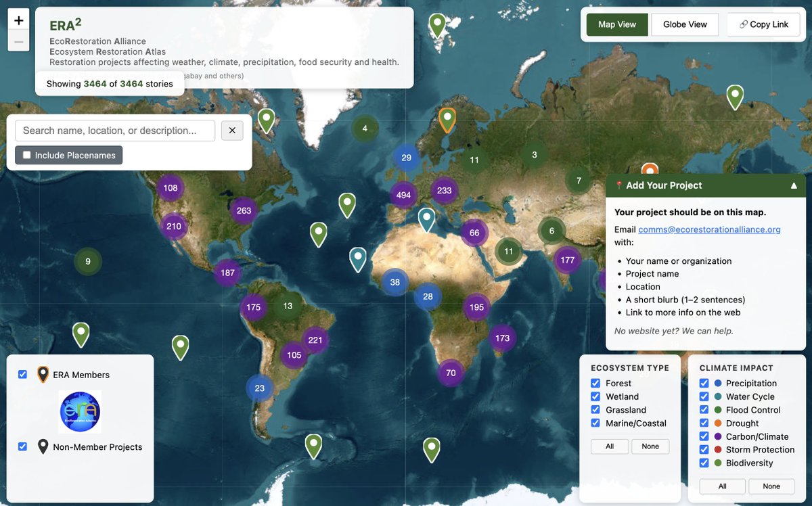Open the cluster marker labeled 210
812x506 pixels.
(174, 227)
